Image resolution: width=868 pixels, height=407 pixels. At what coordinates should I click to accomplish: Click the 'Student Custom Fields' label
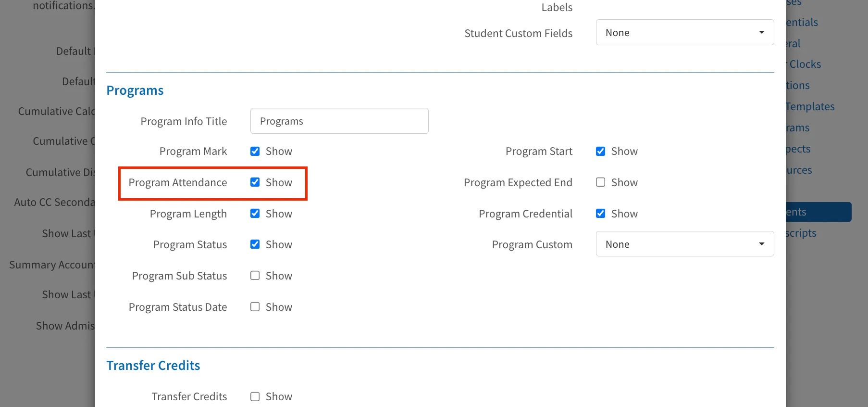coord(519,33)
